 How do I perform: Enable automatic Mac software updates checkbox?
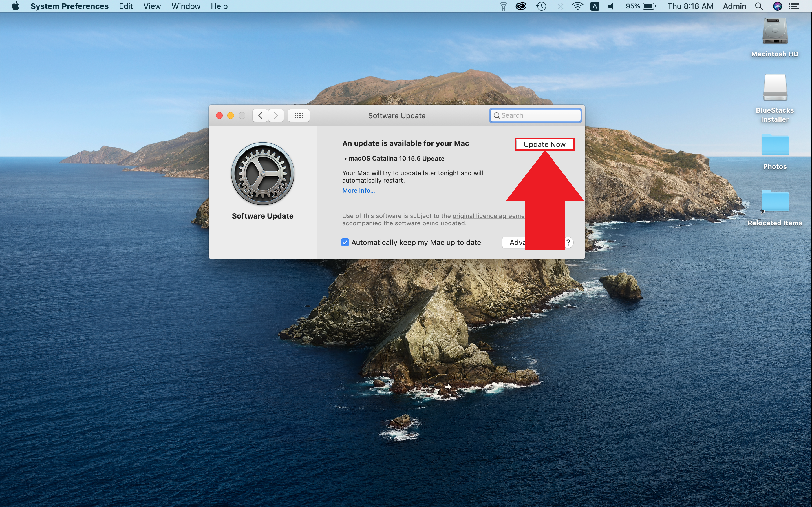pyautogui.click(x=345, y=242)
